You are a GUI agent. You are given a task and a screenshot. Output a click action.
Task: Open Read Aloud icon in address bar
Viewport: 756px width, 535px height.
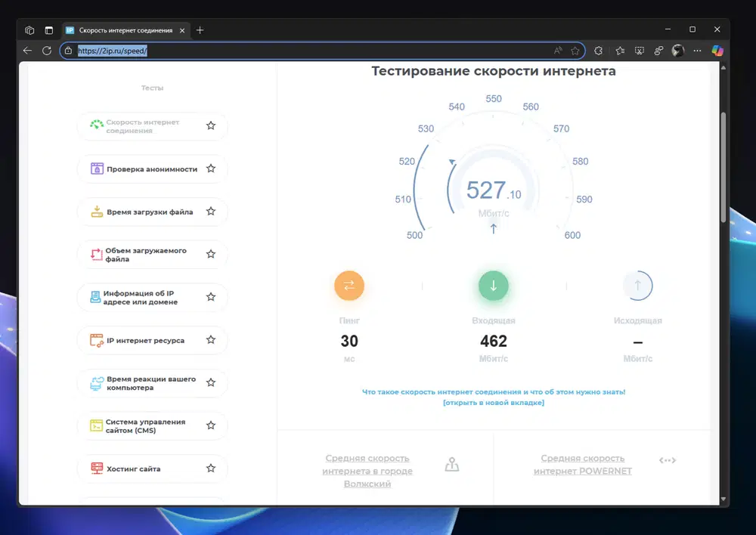pyautogui.click(x=558, y=51)
